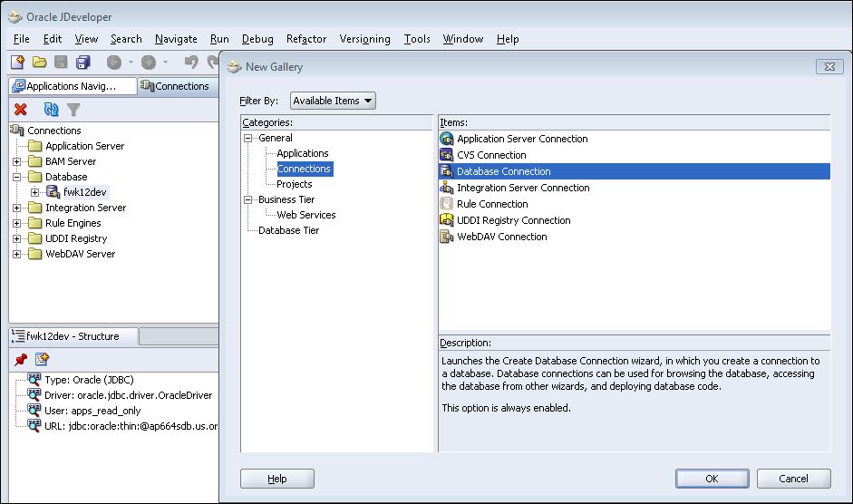Image resolution: width=853 pixels, height=504 pixels.
Task: Click the Save toolbar icon
Action: (61, 62)
